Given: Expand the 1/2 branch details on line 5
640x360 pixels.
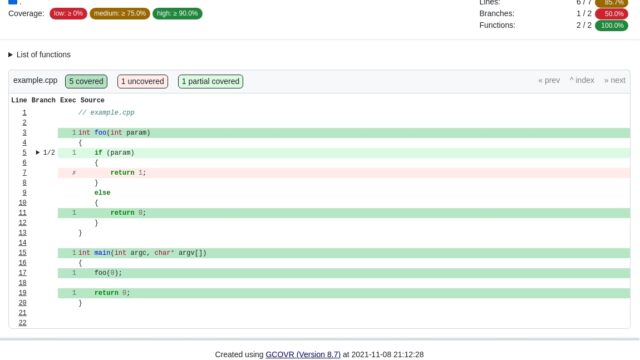Looking at the screenshot, I should click(x=45, y=153).
